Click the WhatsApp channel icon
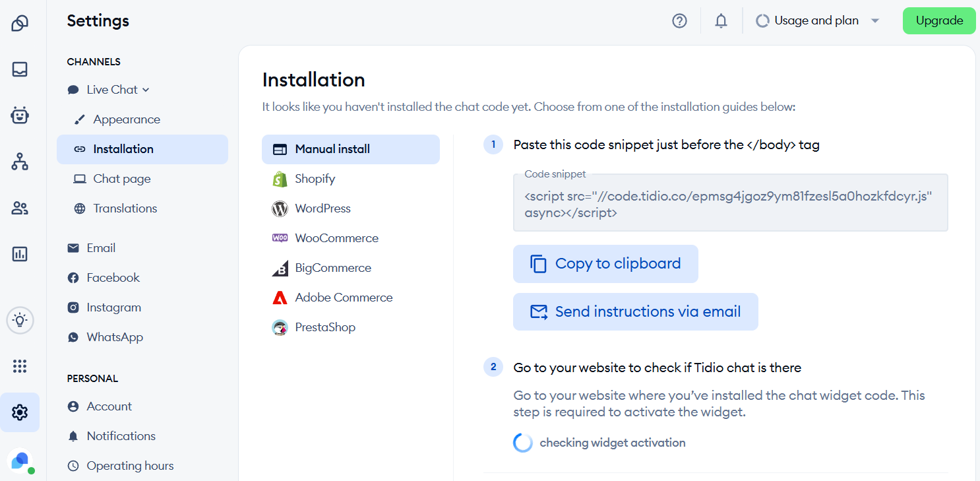The image size is (980, 481). click(x=73, y=337)
